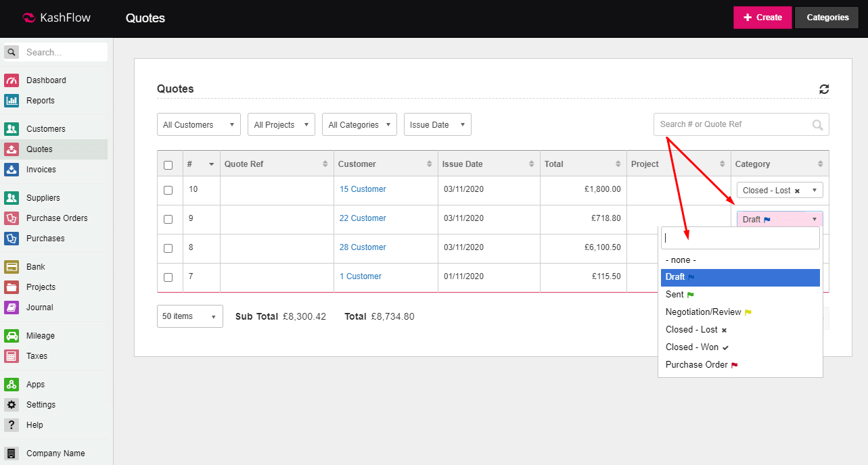Expand the All Customers filter dropdown
Screen dimensions: 868x465
point(199,125)
